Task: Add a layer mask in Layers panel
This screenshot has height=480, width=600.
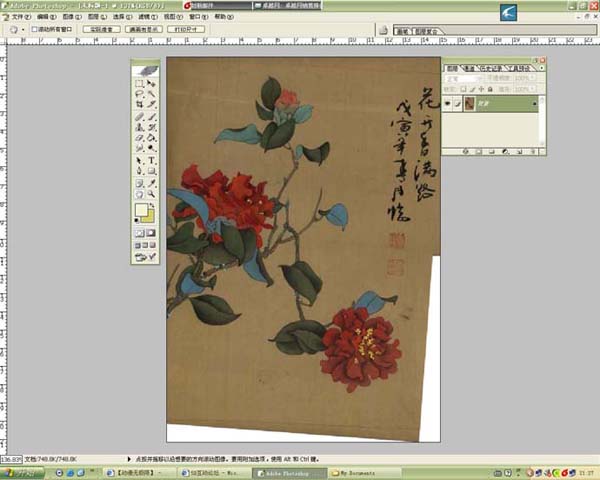Action: (x=478, y=152)
